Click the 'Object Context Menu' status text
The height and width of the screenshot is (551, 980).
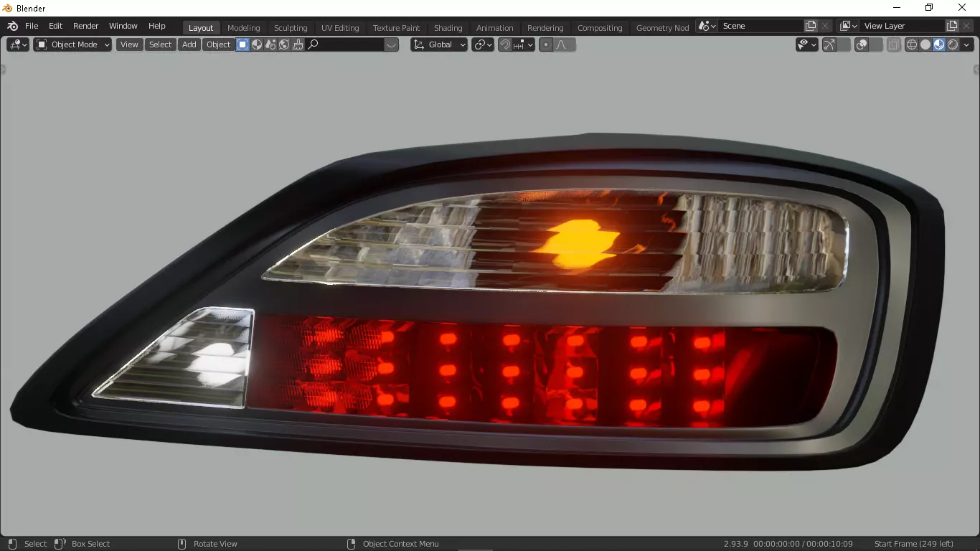[x=400, y=544]
